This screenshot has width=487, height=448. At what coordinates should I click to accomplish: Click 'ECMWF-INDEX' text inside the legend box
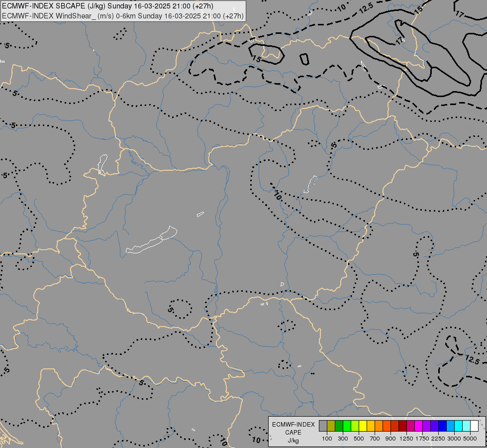coord(293,425)
